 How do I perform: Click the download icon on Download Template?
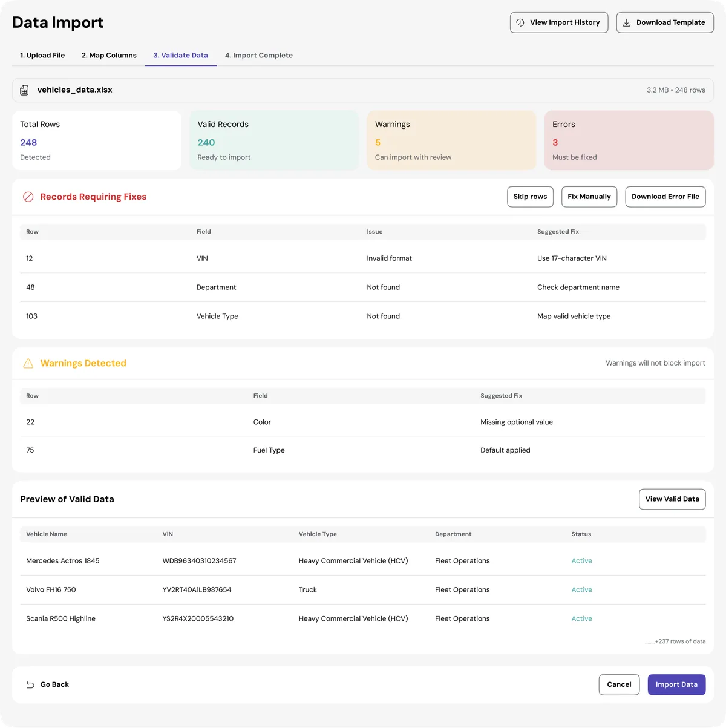pos(625,22)
